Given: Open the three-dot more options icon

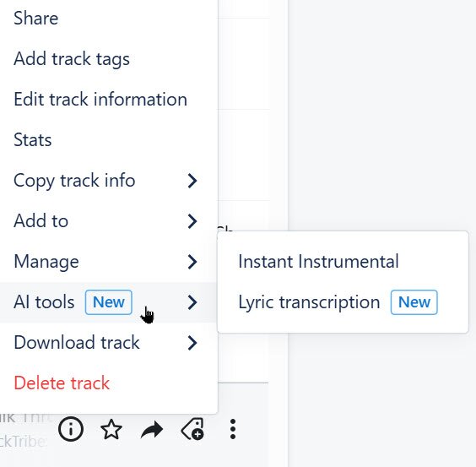Looking at the screenshot, I should [x=233, y=429].
